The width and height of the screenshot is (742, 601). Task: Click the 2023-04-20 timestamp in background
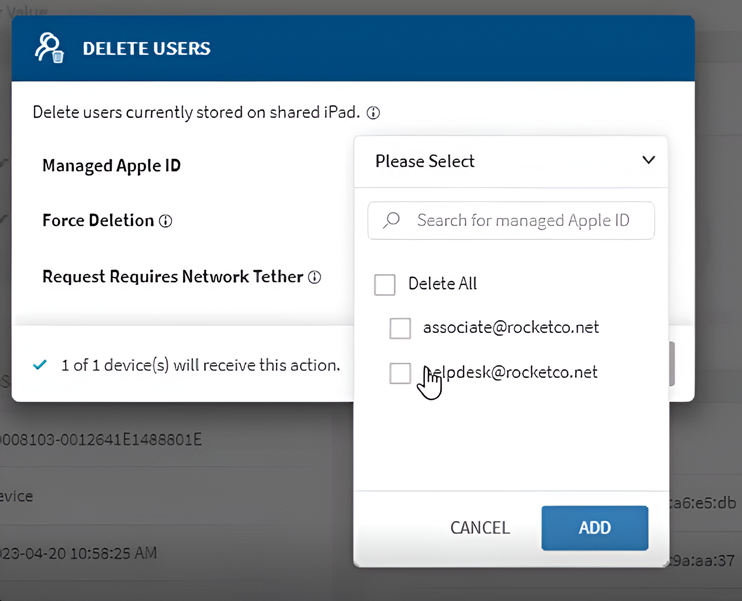click(78, 553)
